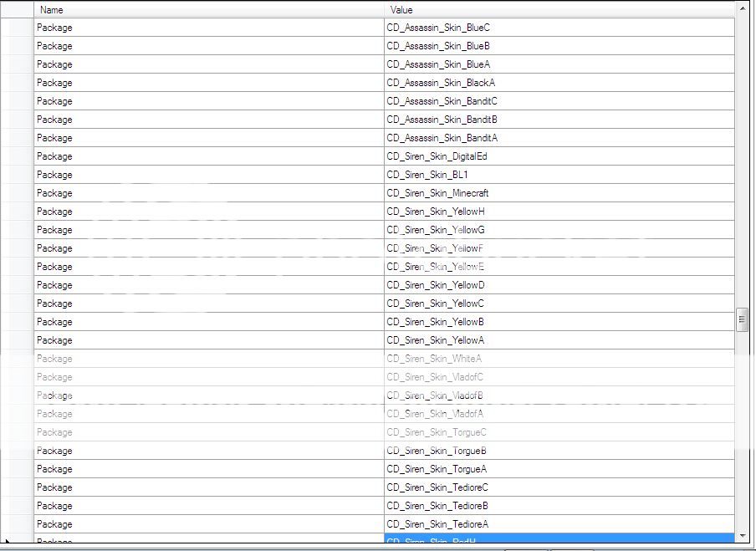The width and height of the screenshot is (756, 551).
Task: Click the CD_Siren_Skin_BL1 value cell
Action: [x=559, y=175]
